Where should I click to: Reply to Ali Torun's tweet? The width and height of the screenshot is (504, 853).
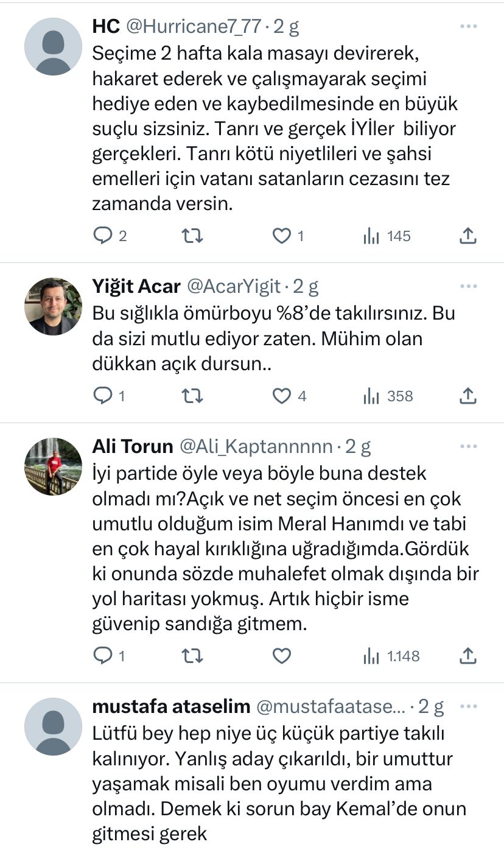tap(102, 656)
